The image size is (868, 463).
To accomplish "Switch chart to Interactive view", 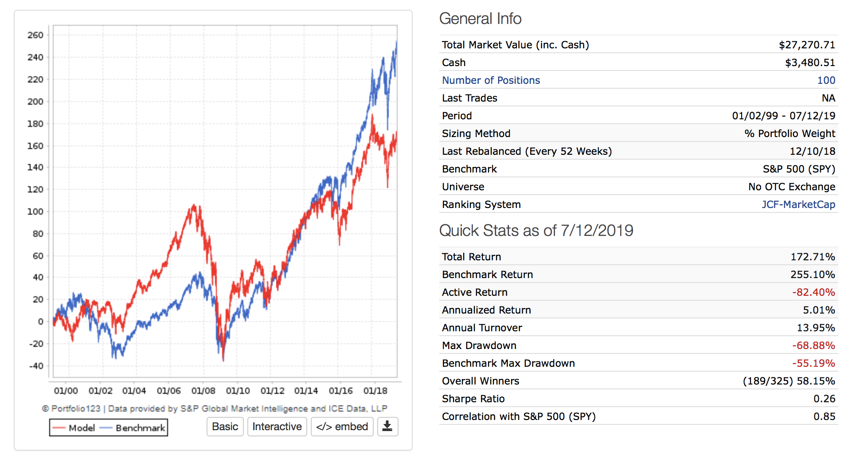I will pyautogui.click(x=277, y=427).
